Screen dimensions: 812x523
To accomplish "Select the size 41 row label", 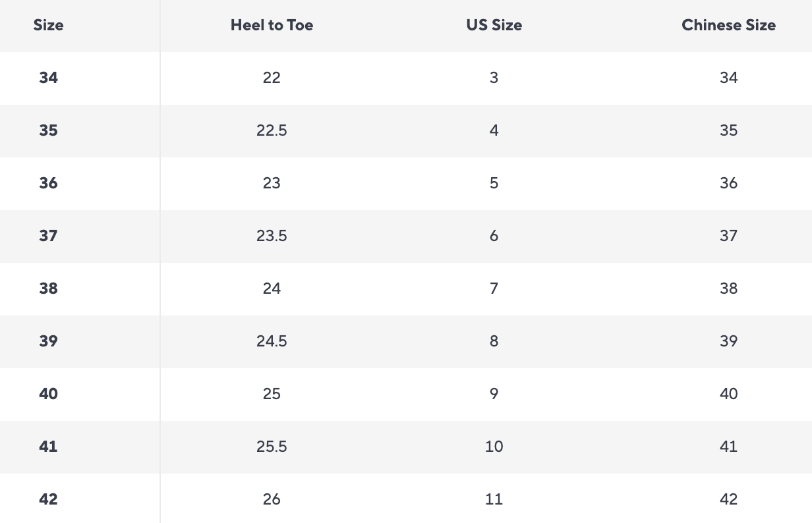I will [x=48, y=447].
